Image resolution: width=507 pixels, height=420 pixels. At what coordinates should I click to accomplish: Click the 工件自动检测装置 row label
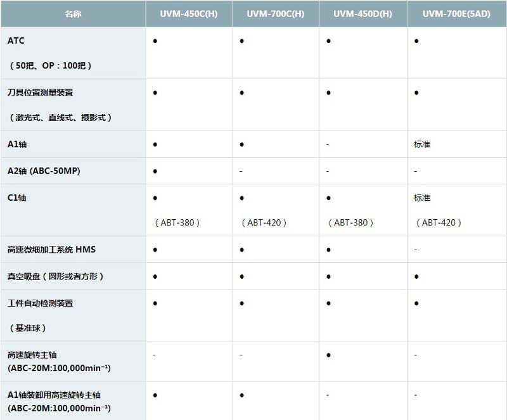(41, 303)
